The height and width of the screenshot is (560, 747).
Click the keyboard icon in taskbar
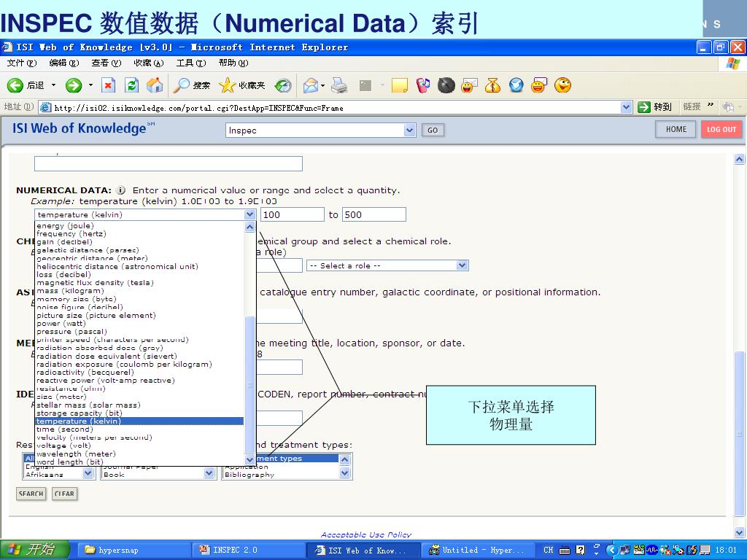point(565,551)
